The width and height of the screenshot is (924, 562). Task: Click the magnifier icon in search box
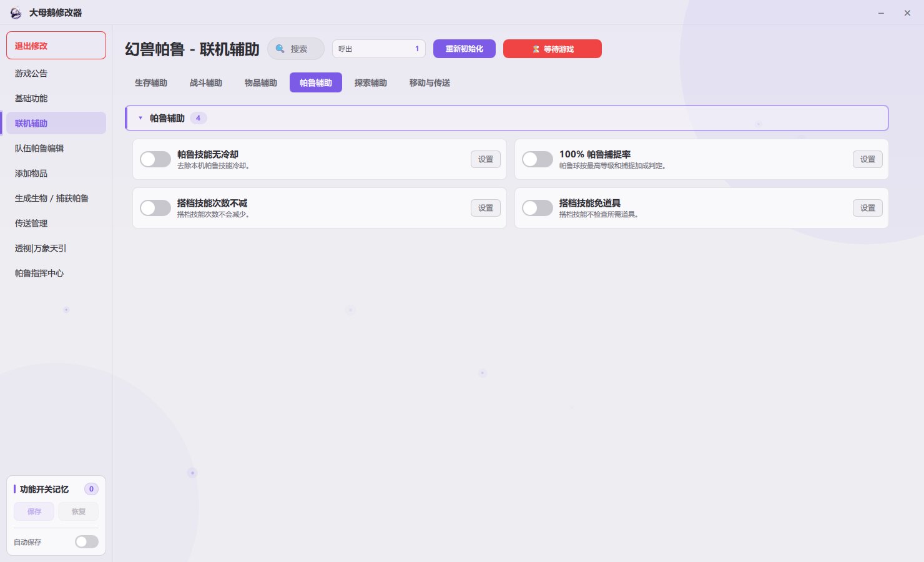coord(280,49)
